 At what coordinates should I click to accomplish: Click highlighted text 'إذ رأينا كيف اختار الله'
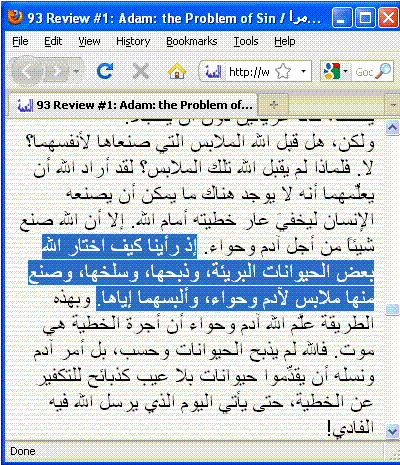119,246
